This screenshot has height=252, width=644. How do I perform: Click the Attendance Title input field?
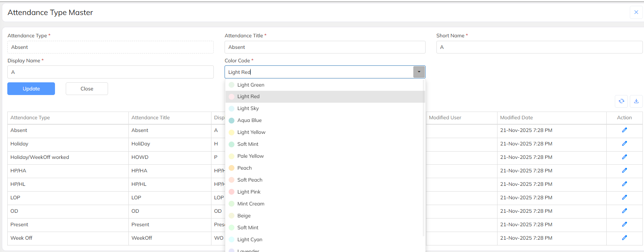(x=324, y=47)
